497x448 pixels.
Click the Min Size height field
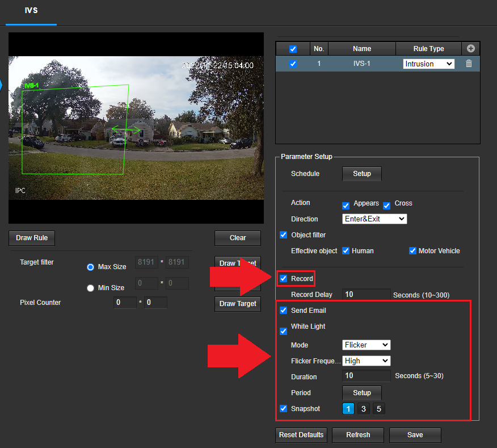click(x=177, y=283)
